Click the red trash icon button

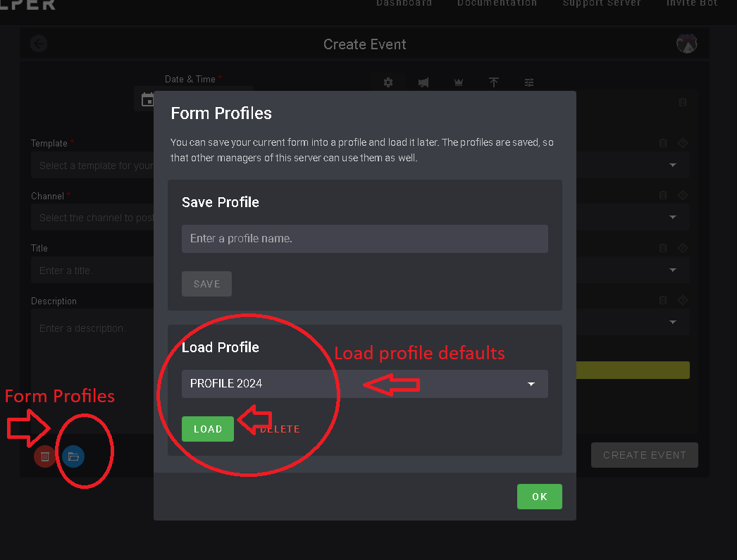point(44,456)
